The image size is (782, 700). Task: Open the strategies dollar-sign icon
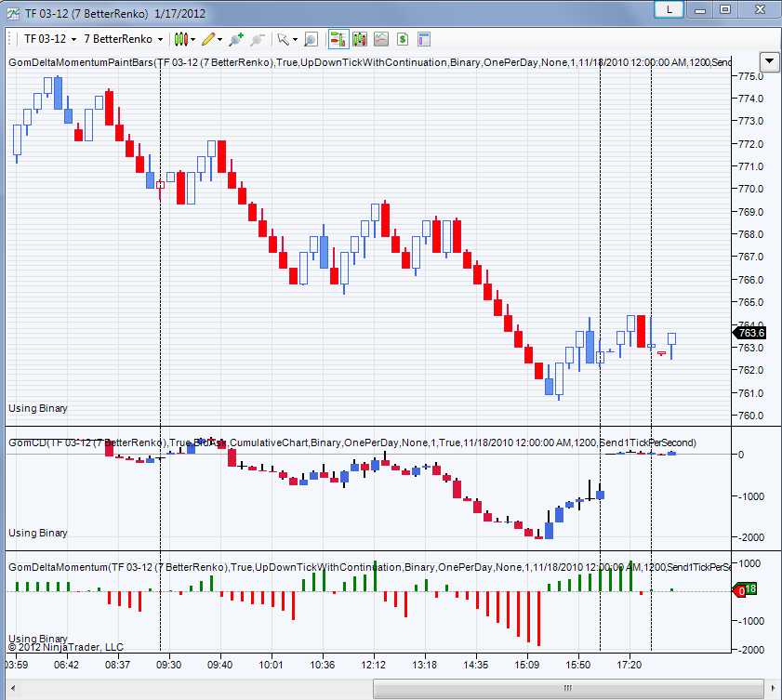coord(403,39)
